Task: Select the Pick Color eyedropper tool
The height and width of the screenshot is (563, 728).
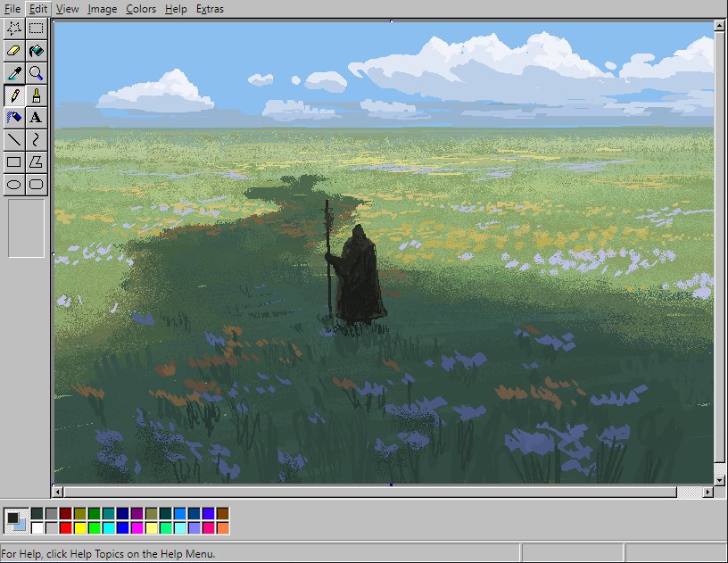Action: (x=14, y=73)
